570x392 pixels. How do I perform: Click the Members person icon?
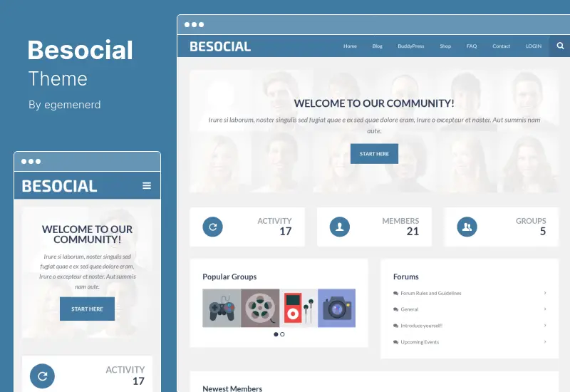(x=340, y=227)
